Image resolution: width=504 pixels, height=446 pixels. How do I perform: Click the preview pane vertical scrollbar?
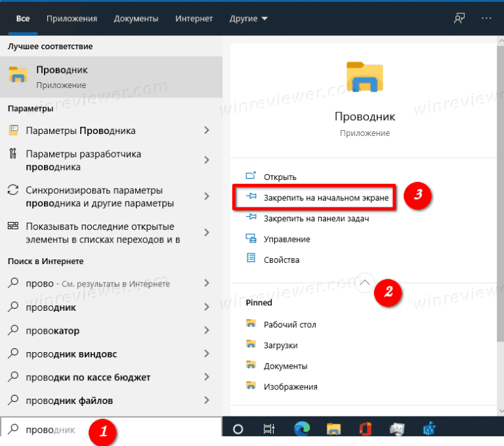pos(501,193)
